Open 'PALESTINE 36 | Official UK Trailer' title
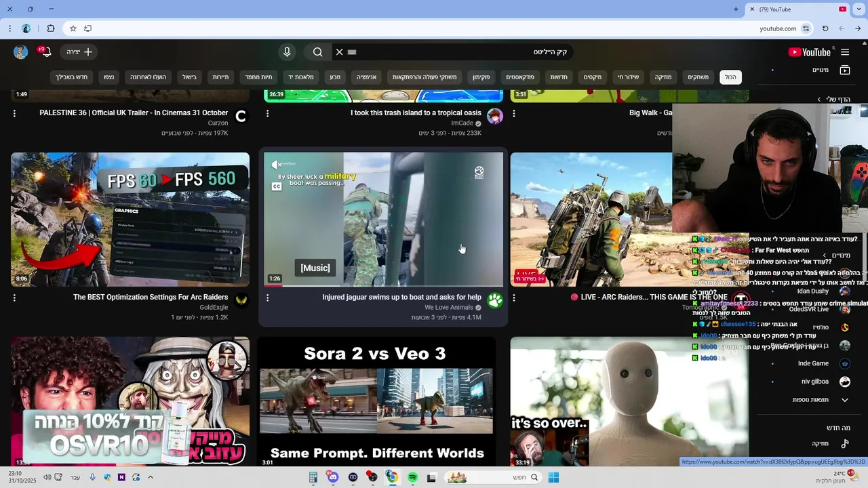868x488 pixels. point(134,113)
